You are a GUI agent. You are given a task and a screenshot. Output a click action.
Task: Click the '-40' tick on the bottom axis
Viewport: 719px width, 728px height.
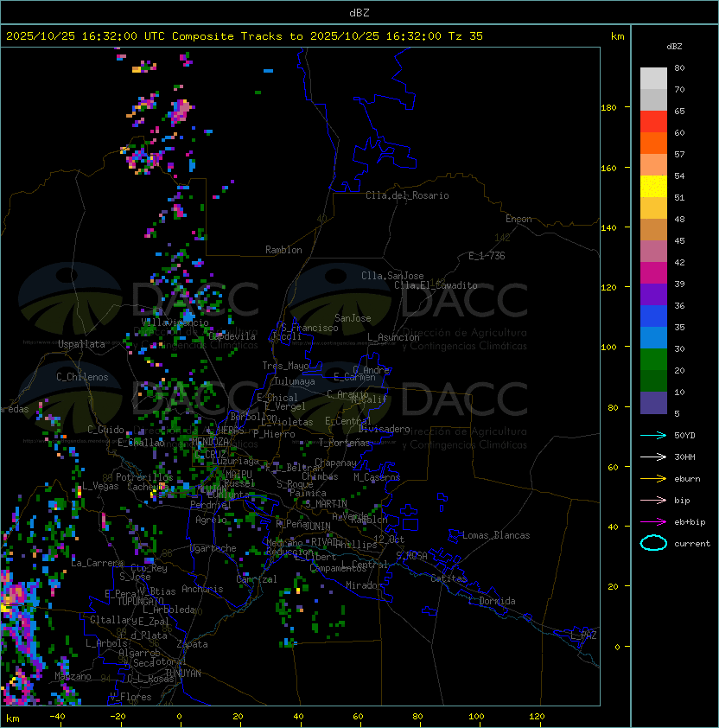[58, 717]
